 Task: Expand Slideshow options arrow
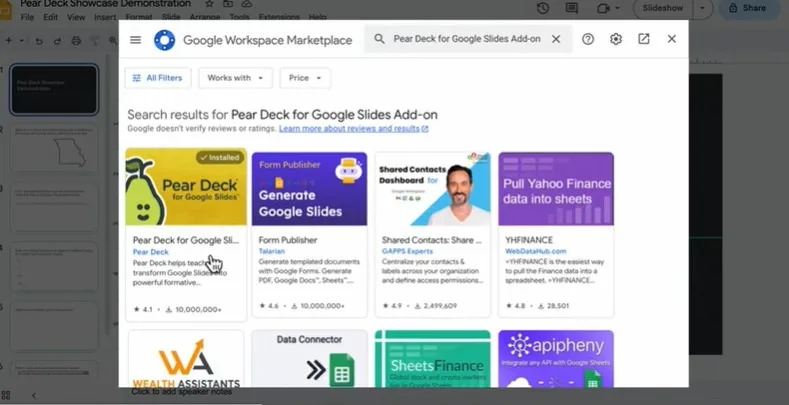click(x=702, y=8)
